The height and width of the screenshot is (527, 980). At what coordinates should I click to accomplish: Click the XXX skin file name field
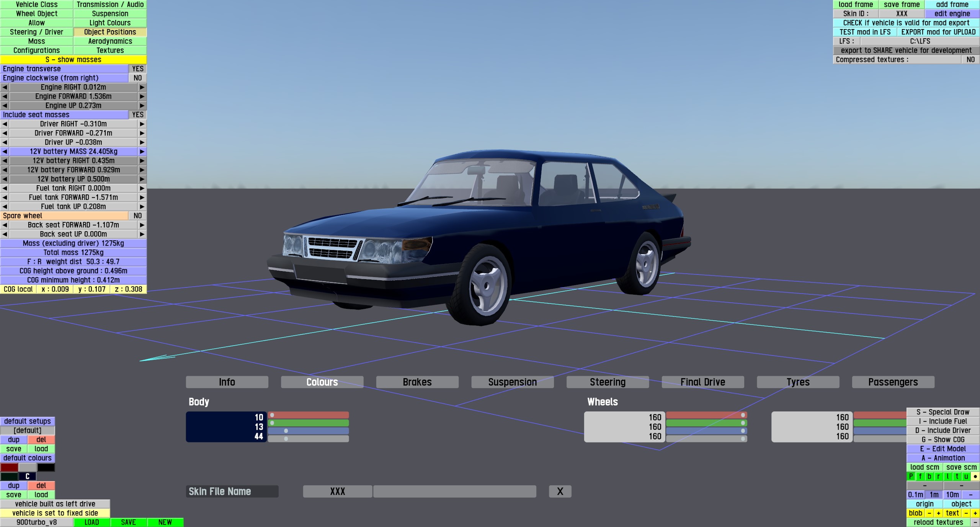[337, 491]
